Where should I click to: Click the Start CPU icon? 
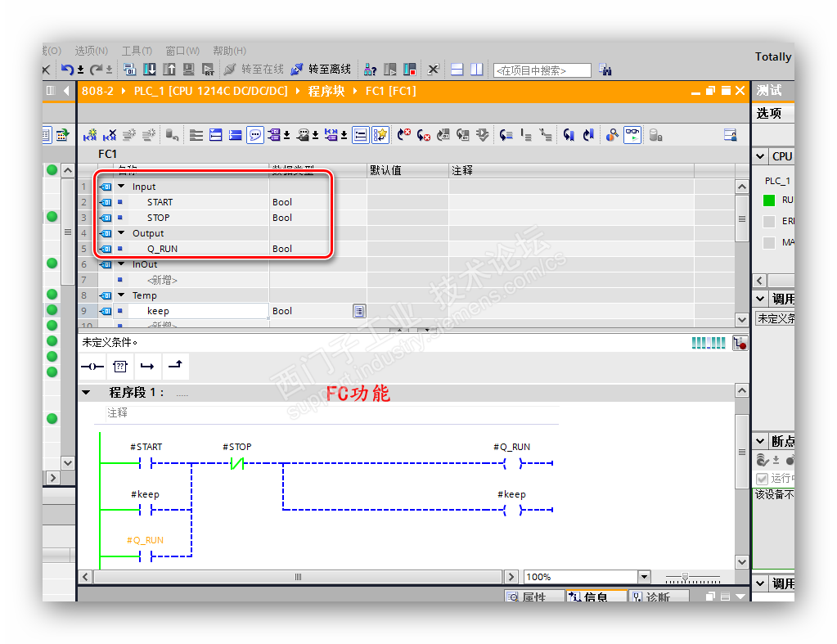[390, 70]
